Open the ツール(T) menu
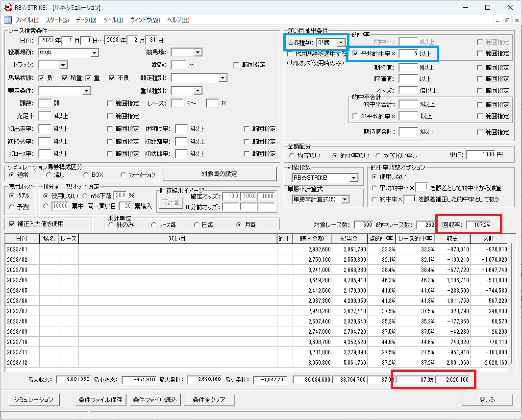 [113, 20]
